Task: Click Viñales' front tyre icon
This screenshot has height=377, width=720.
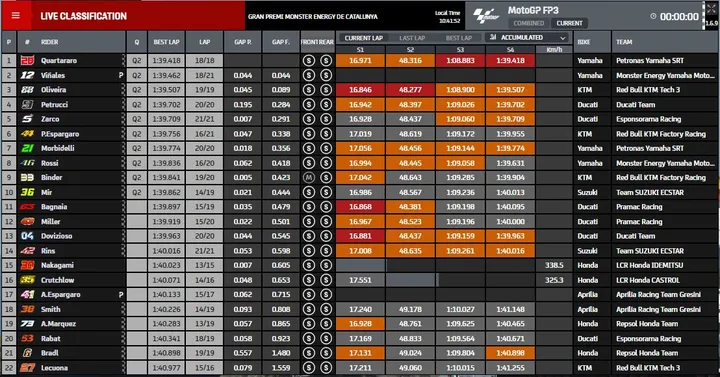Action: click(x=309, y=75)
